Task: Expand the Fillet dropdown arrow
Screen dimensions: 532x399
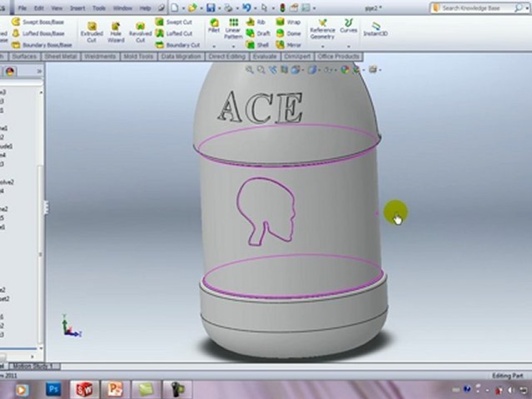Action: [214, 46]
